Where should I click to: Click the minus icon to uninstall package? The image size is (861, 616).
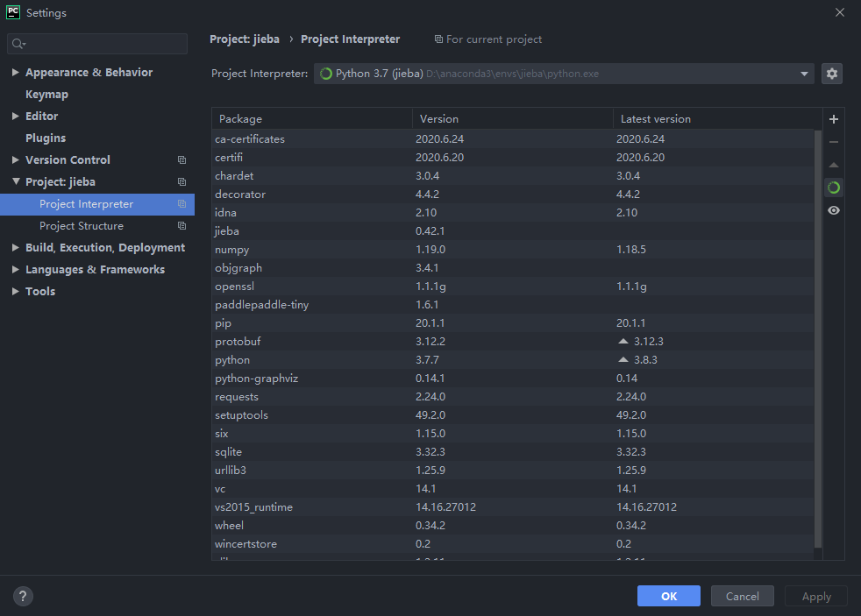[x=834, y=142]
